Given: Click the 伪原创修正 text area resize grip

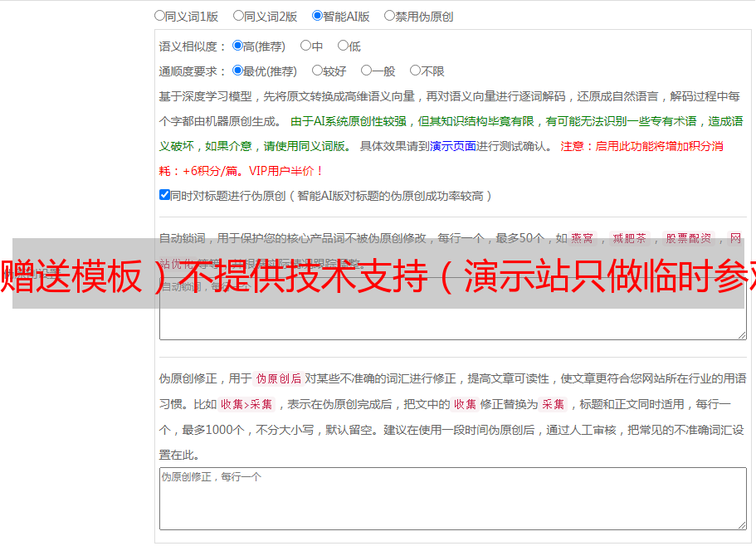Looking at the screenshot, I should [742, 525].
